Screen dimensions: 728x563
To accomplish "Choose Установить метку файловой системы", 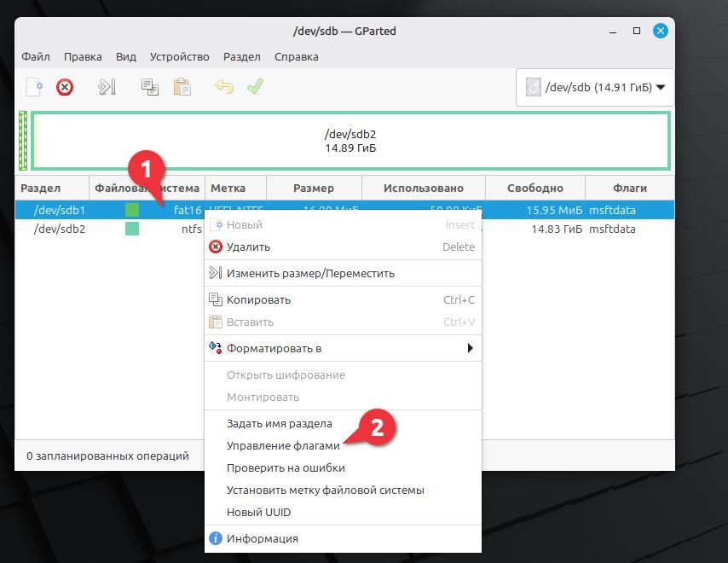I will 343,490.
